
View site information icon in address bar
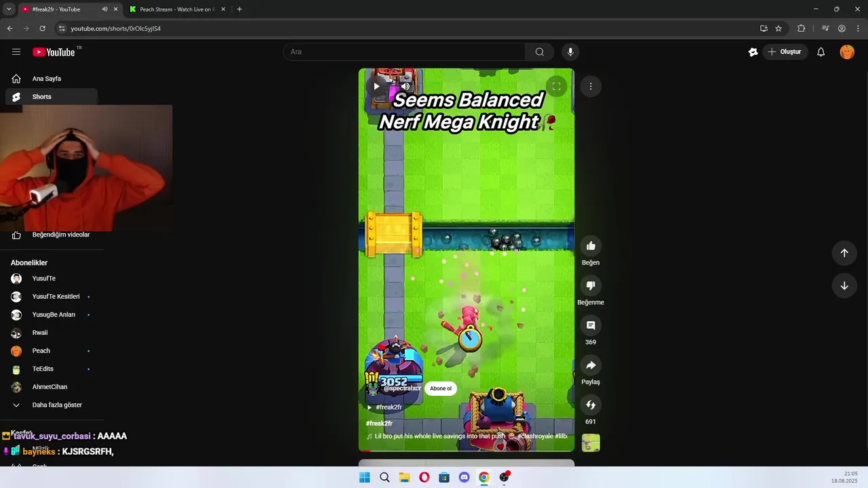(x=62, y=28)
